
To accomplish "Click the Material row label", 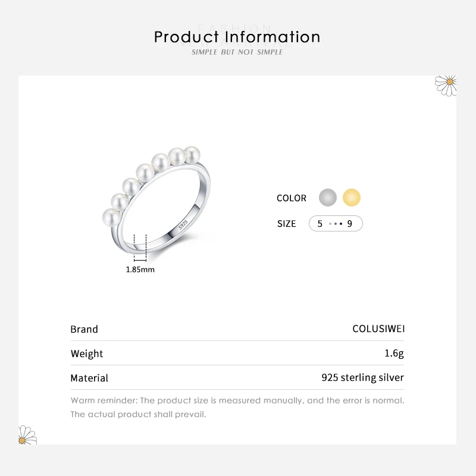I will click(x=89, y=378).
